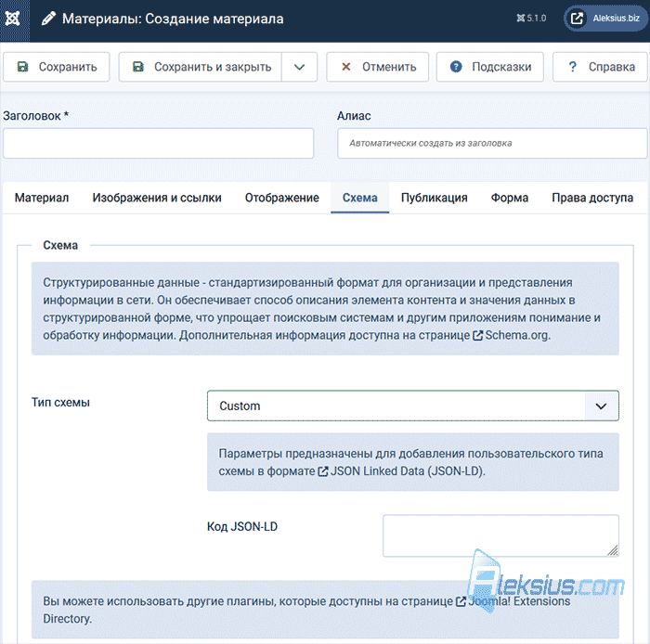Open the Тип схемы Custom dropdown

[413, 406]
